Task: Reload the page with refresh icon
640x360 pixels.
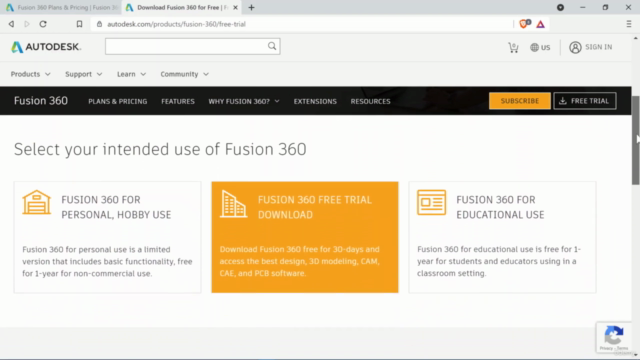Action: 43,24
